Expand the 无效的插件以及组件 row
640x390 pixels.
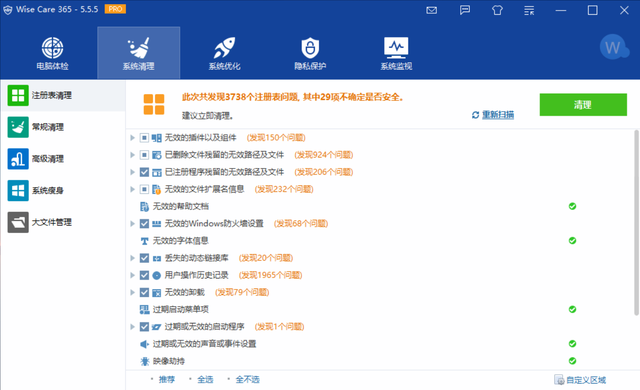[x=132, y=138]
